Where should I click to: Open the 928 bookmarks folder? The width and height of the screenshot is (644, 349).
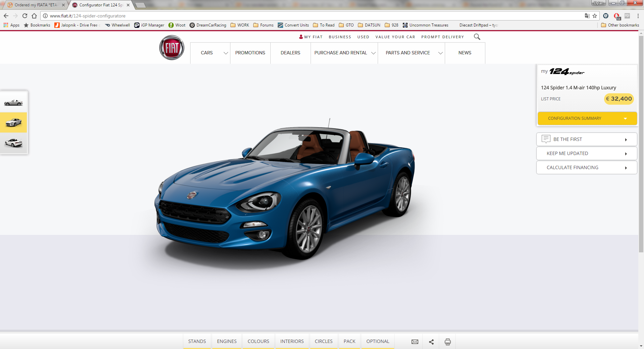[391, 25]
